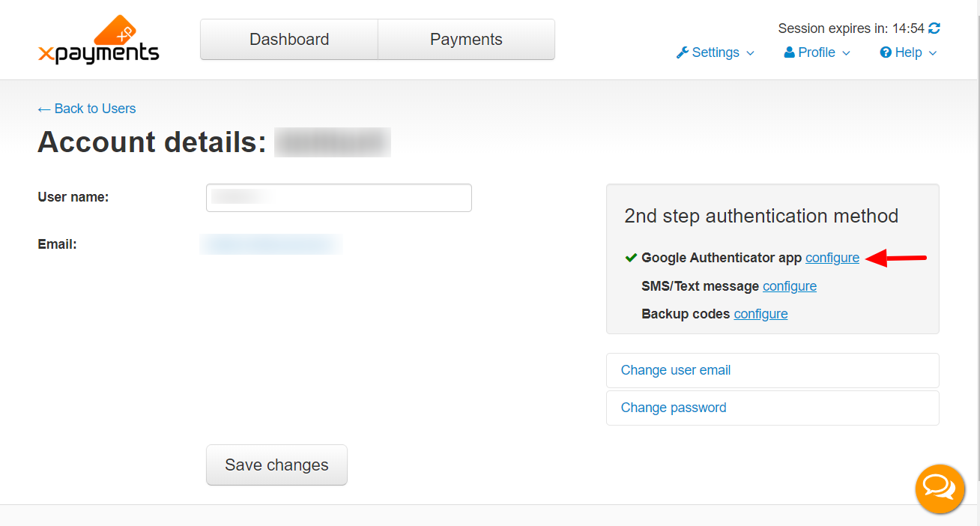Viewport: 980px width, 526px height.
Task: Open the Payments tab
Action: click(x=466, y=40)
